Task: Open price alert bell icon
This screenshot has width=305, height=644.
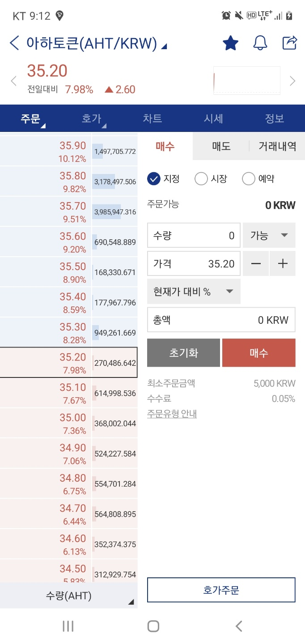Action: [x=260, y=43]
